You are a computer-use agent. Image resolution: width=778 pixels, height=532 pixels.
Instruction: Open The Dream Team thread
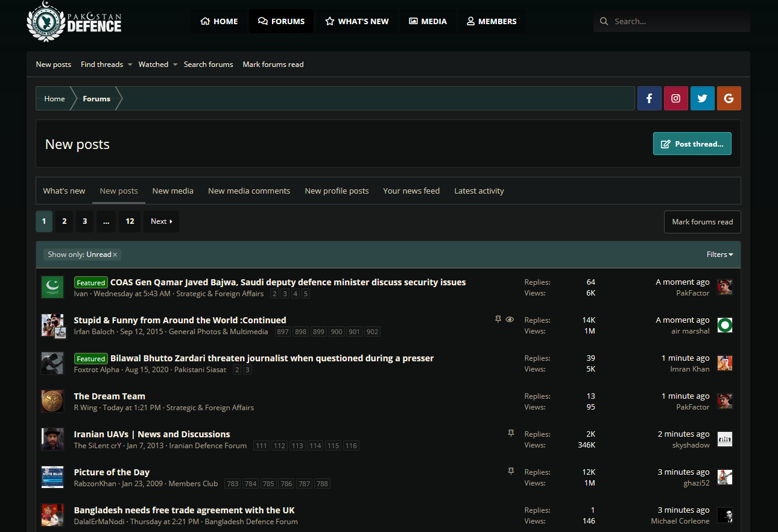[x=110, y=396]
